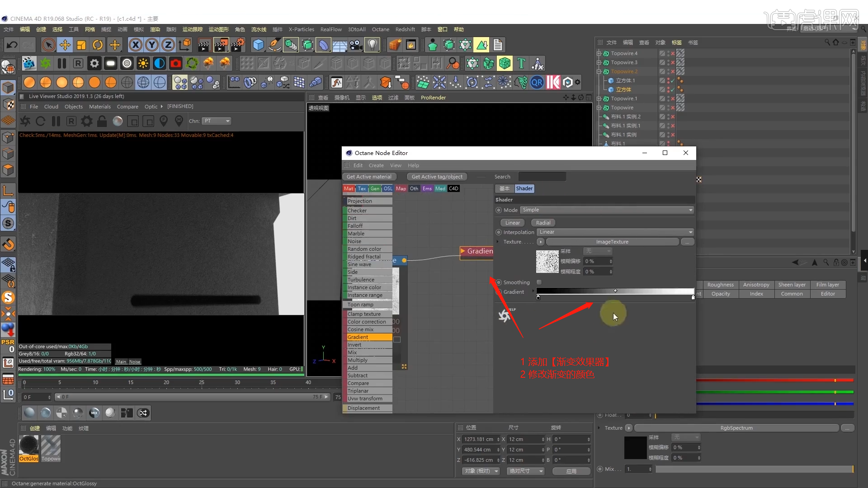Click the MoText T icon
868x488 pixels.
[x=521, y=64]
